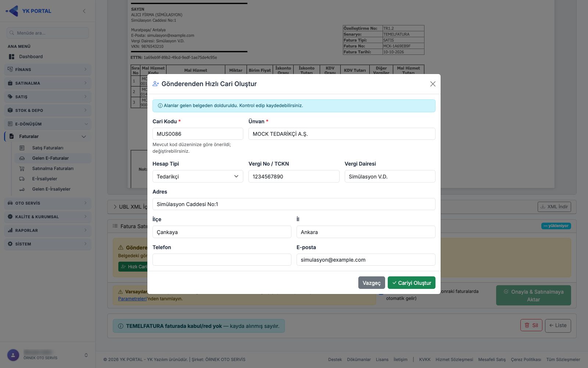The image size is (588, 368).
Task: Click the E-İrsaliyeler truck icon
Action: pos(22,179)
